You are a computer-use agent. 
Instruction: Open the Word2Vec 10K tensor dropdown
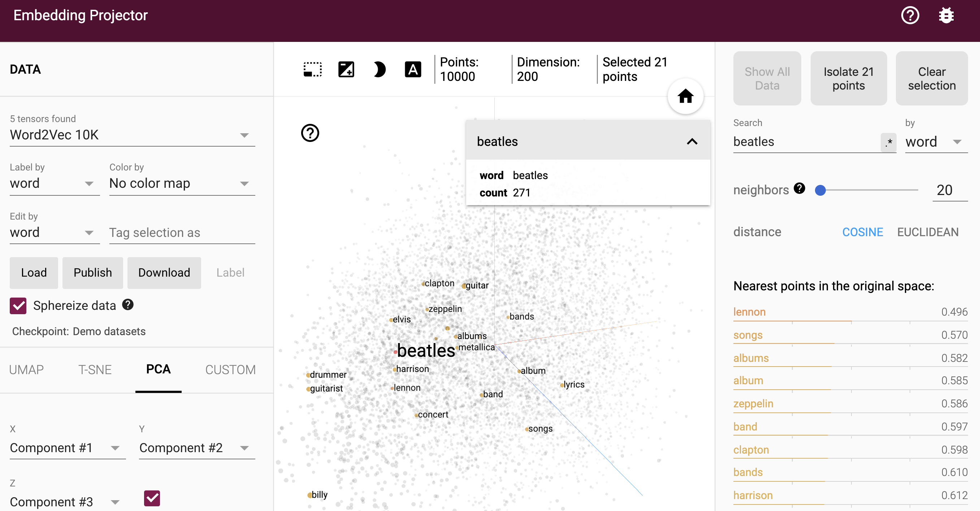click(x=132, y=135)
